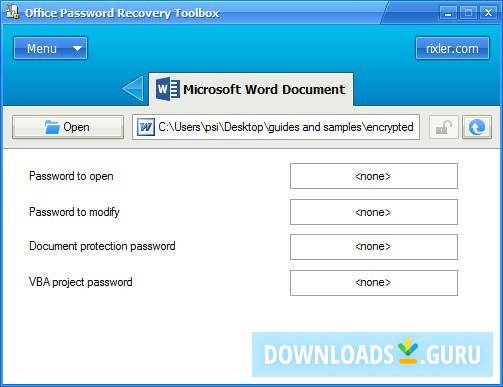Open the Menu dropdown

pyautogui.click(x=50, y=48)
